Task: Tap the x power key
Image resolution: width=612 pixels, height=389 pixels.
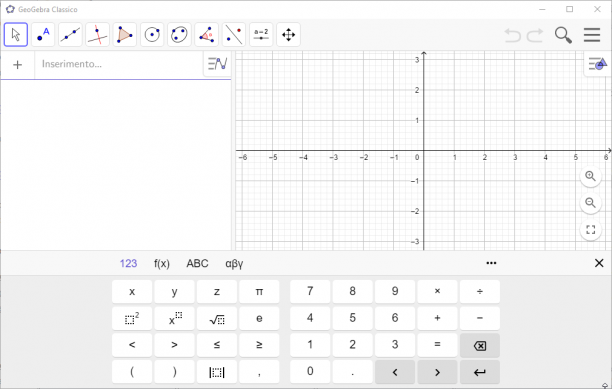Action: [x=174, y=318]
